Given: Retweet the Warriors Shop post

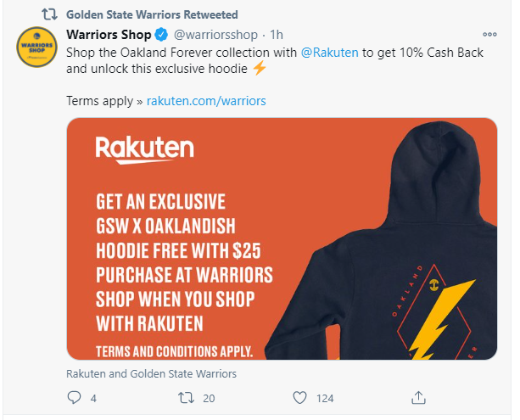Looking at the screenshot, I should click(186, 397).
